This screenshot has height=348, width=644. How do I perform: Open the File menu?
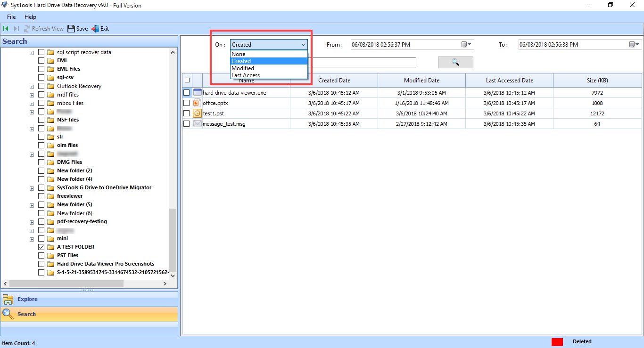[11, 16]
